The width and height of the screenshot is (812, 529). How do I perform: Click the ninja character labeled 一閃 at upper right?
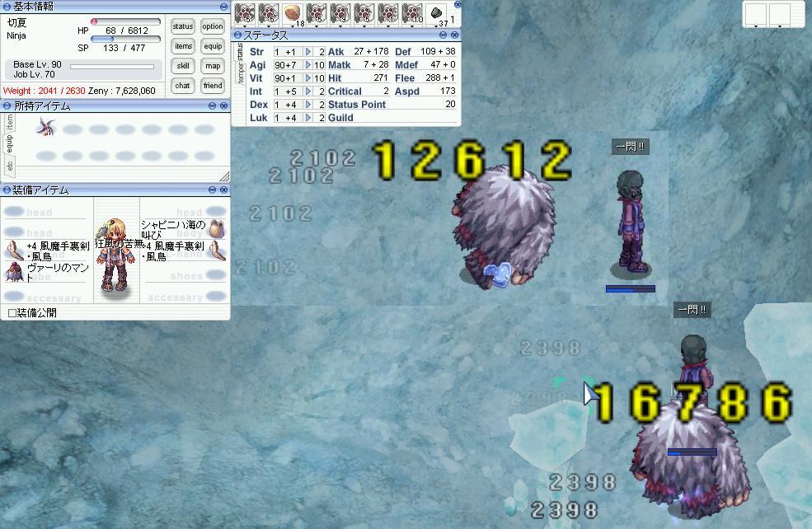coord(631,222)
